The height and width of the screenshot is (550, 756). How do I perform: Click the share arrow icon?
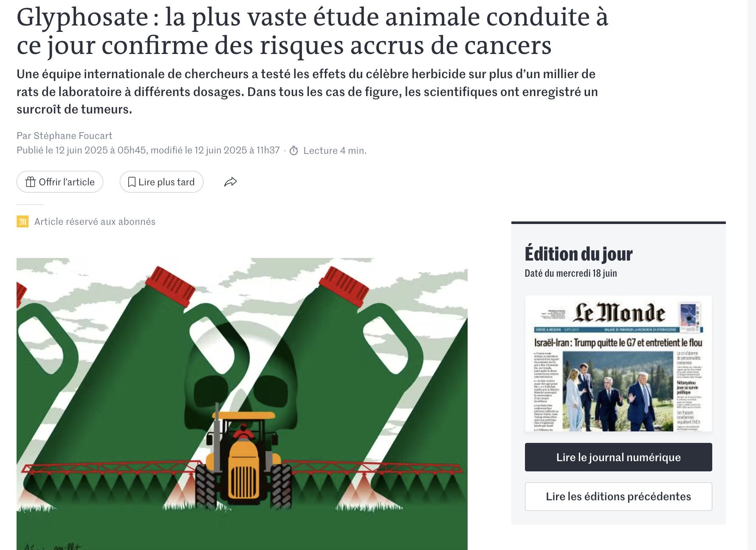(230, 182)
